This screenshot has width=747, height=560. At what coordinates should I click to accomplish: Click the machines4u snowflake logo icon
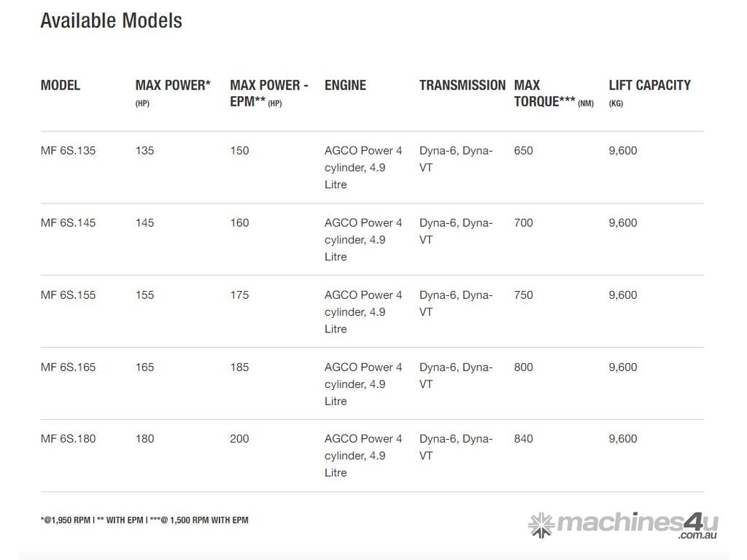pos(541,525)
